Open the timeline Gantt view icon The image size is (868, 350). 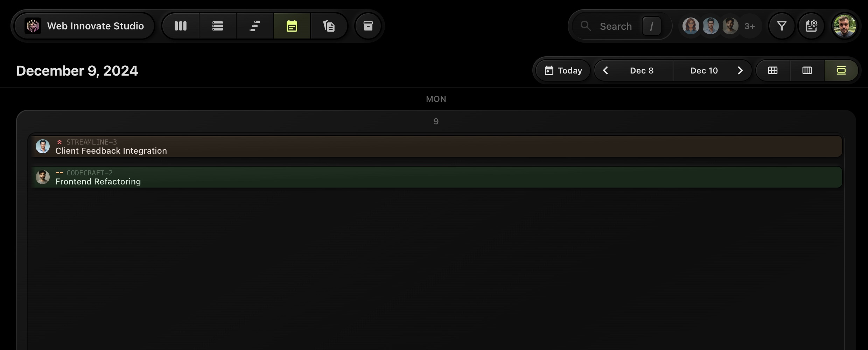tap(255, 26)
